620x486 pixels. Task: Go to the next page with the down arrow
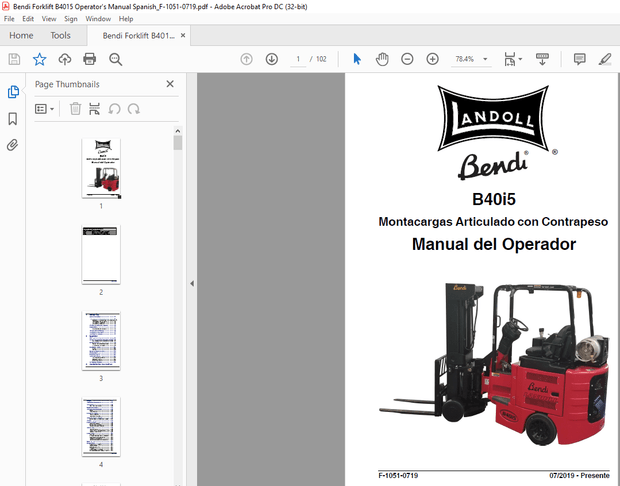pyautogui.click(x=272, y=59)
